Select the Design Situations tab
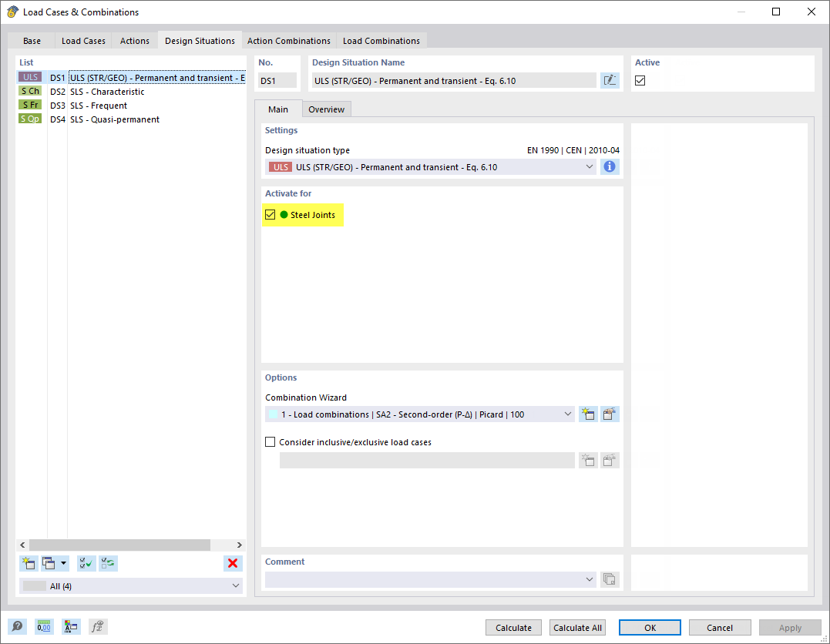The image size is (830, 644). 200,40
